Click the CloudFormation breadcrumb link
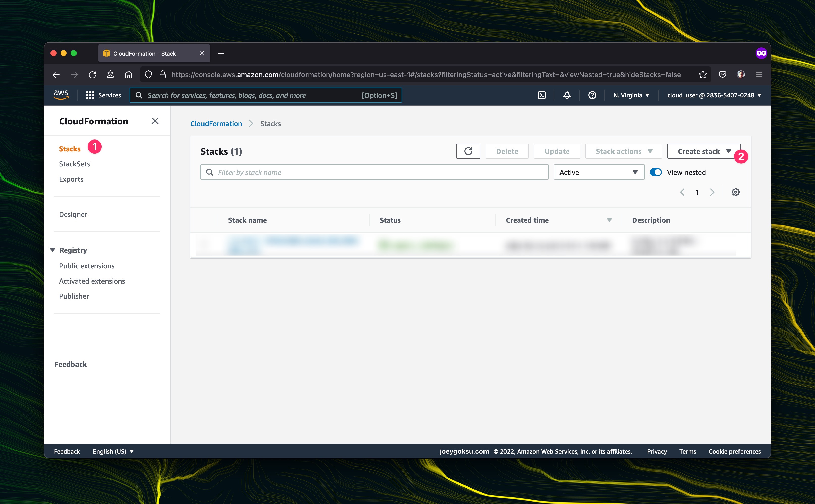This screenshot has width=815, height=504. (x=216, y=124)
